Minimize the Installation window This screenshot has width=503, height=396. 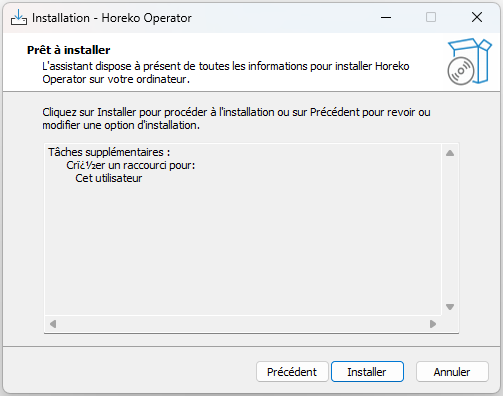click(x=386, y=17)
